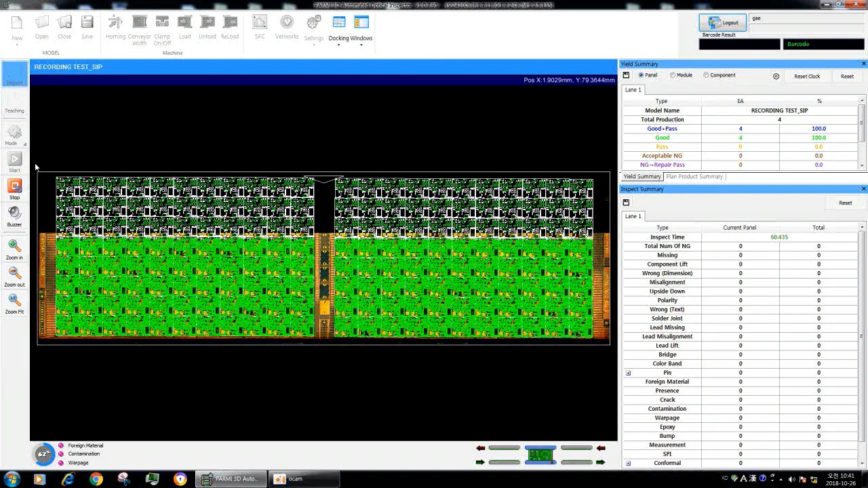
Task: Switch to Teaching mode in the sidebar
Action: [14, 103]
